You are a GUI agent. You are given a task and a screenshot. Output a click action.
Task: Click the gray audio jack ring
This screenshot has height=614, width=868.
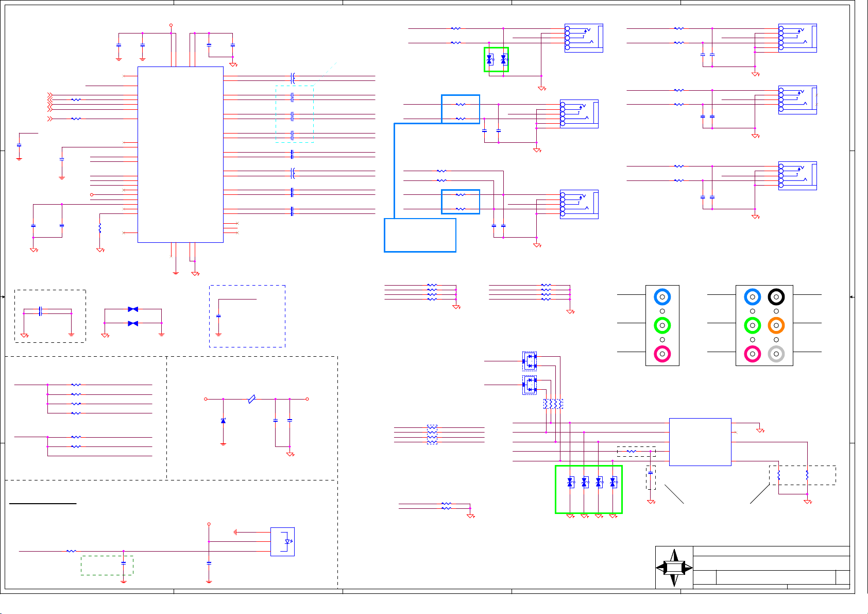coord(776,354)
